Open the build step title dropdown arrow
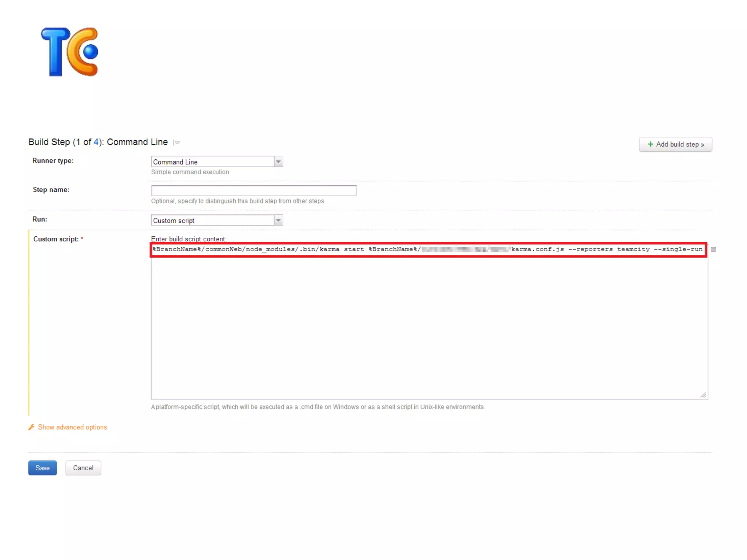The width and height of the screenshot is (747, 560). pyautogui.click(x=177, y=143)
